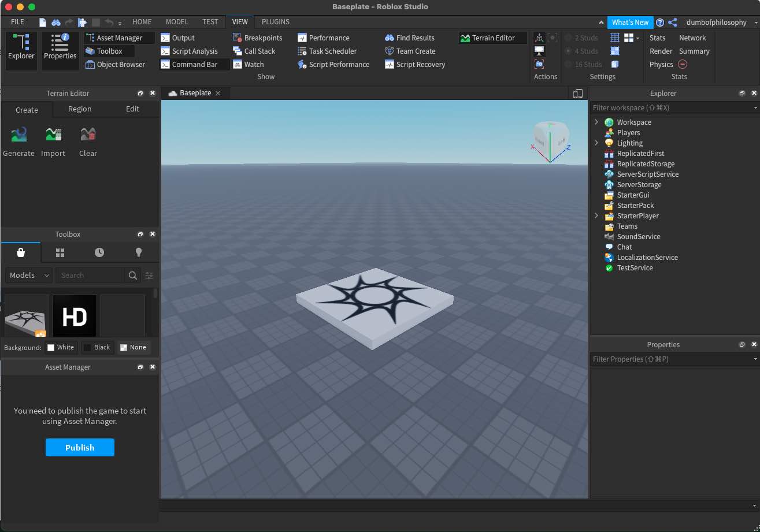Toggle the Terrain Editor in ribbon

(x=493, y=38)
